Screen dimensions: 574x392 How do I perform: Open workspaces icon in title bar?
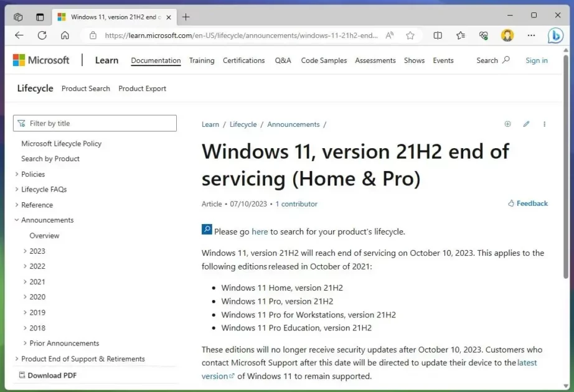[18, 17]
